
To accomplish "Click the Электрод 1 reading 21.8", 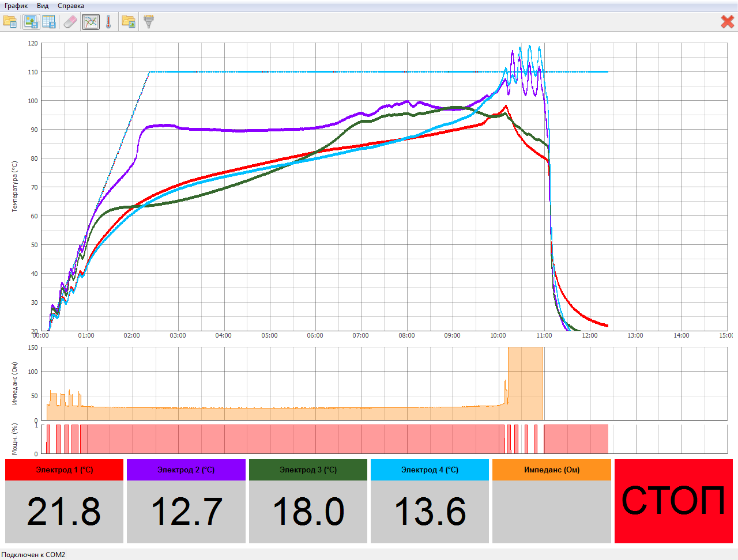I will click(64, 512).
